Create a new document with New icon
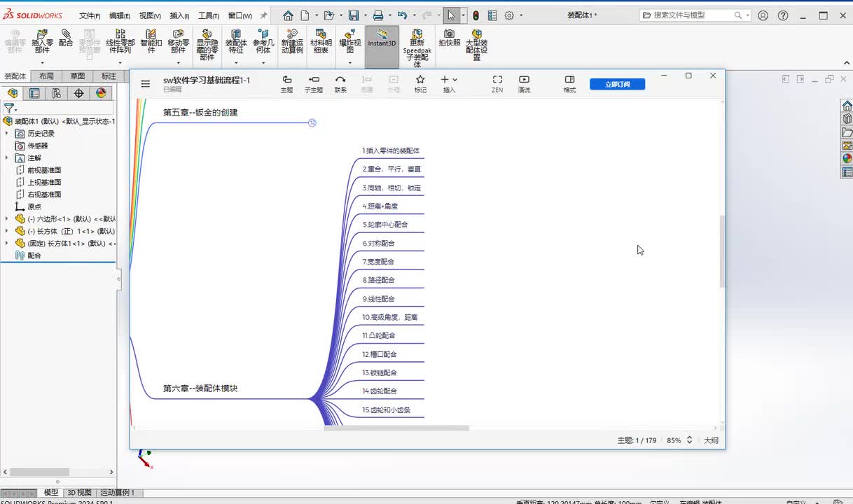This screenshot has width=853, height=504. pos(305,15)
